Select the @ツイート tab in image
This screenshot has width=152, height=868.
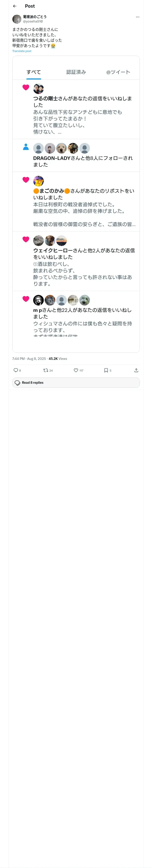point(118,72)
